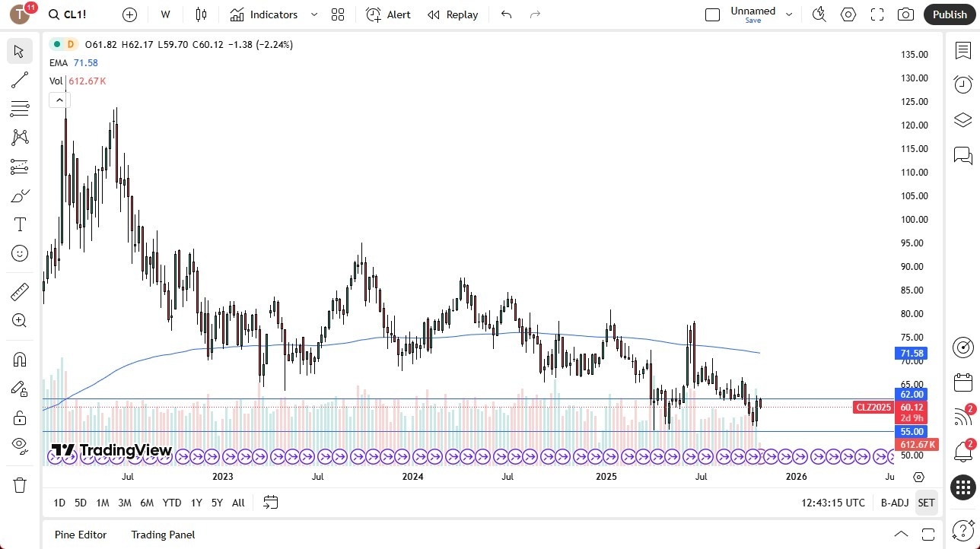Open the Pine Editor panel
980x549 pixels.
80,535
